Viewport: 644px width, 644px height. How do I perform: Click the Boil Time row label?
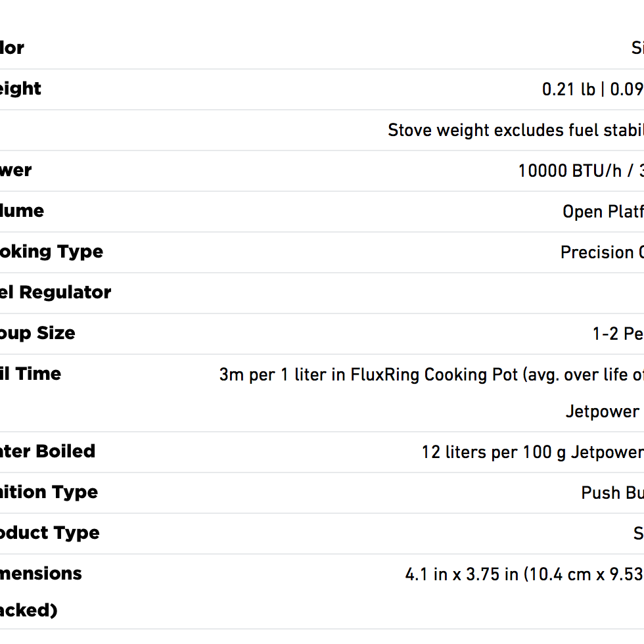pyautogui.click(x=30, y=374)
